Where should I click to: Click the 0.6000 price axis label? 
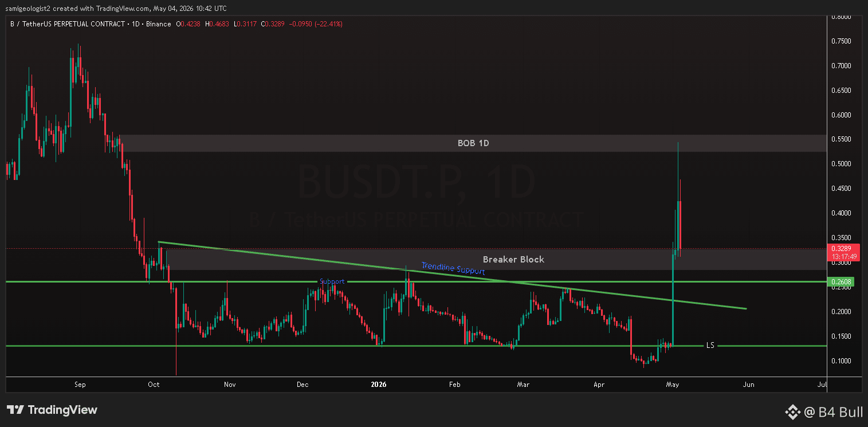coord(841,115)
